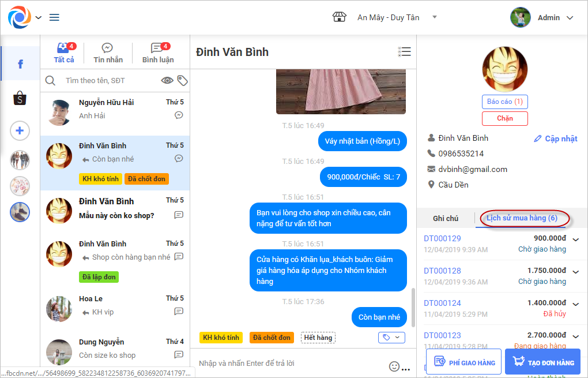
Task: Select the Shopee channel icon in sidebar
Action: click(20, 98)
